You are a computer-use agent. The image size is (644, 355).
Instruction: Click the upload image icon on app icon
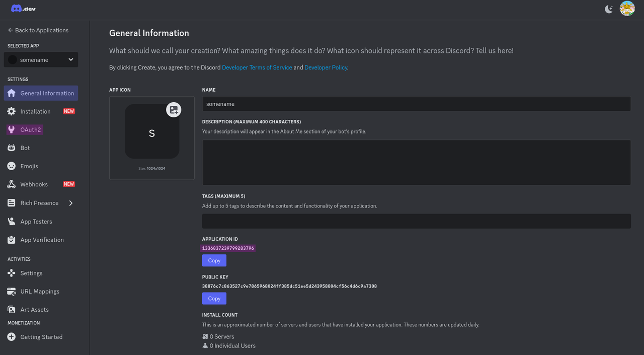coord(174,110)
